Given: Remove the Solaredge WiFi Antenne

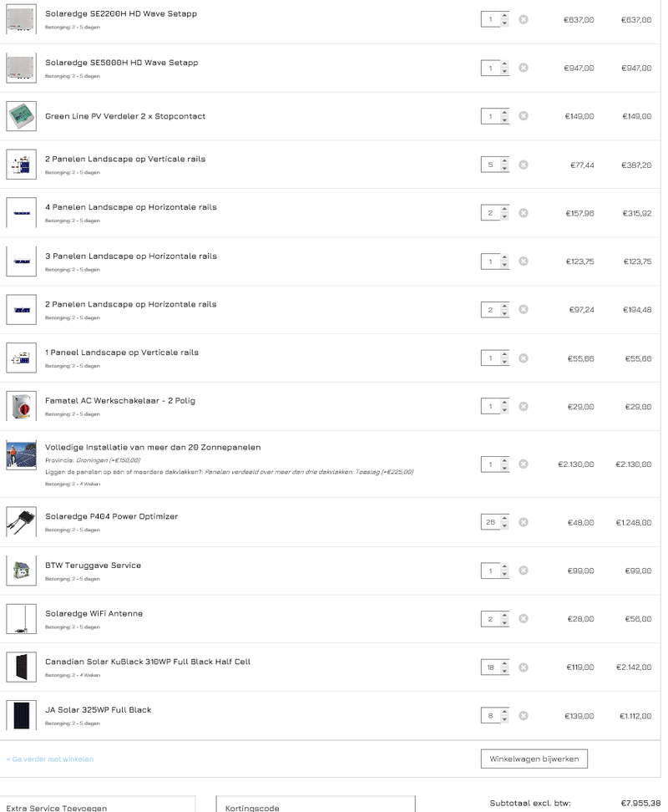Looking at the screenshot, I should click(x=524, y=619).
